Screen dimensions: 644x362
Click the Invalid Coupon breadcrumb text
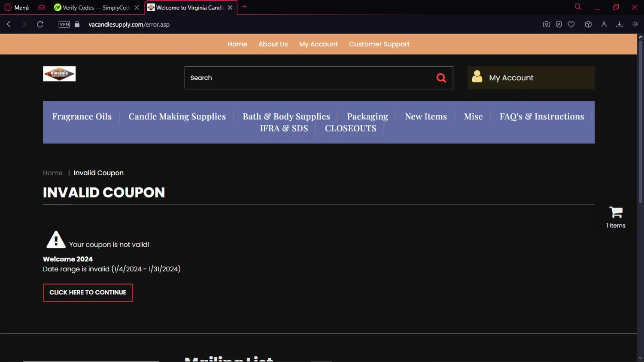99,173
